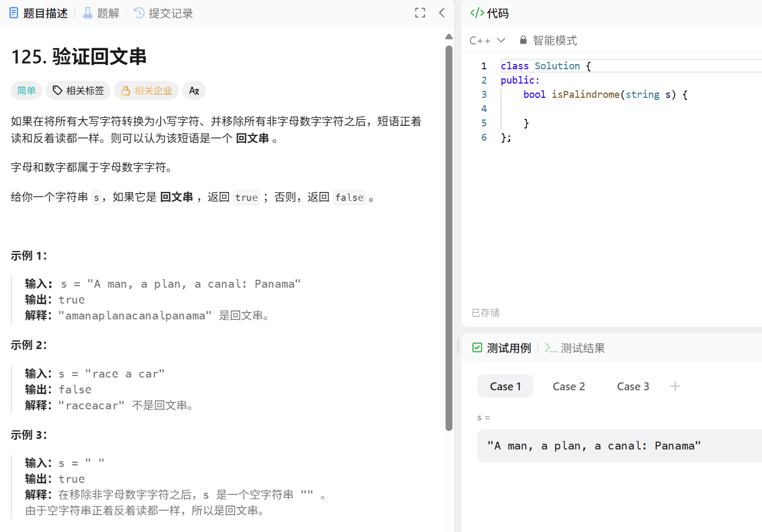Image resolution: width=762 pixels, height=532 pixels.
Task: Show 相关标签 related tags
Action: (x=78, y=90)
